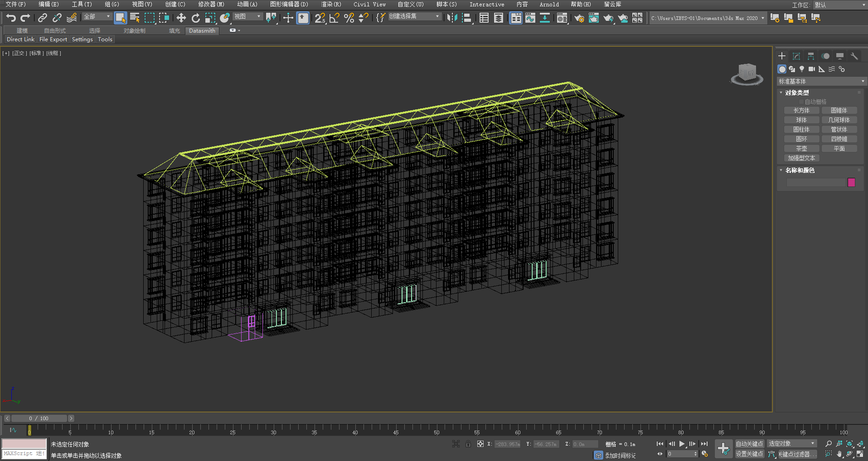Open the 标准基本体 primitives dropdown

click(821, 81)
